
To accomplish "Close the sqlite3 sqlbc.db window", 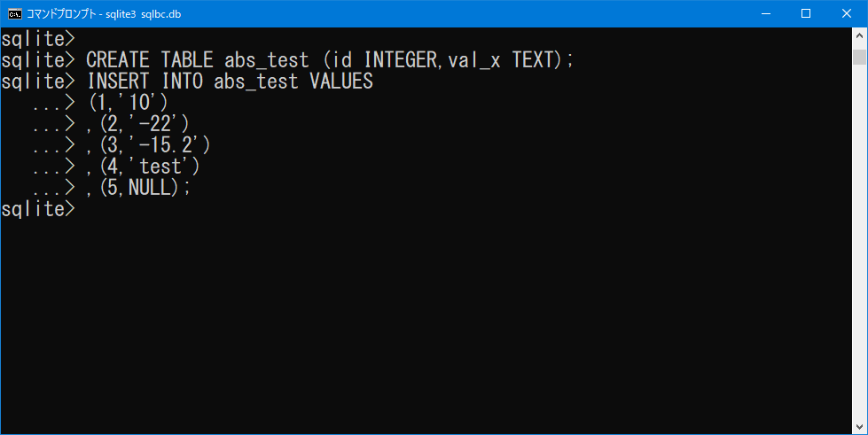I will pyautogui.click(x=847, y=13).
